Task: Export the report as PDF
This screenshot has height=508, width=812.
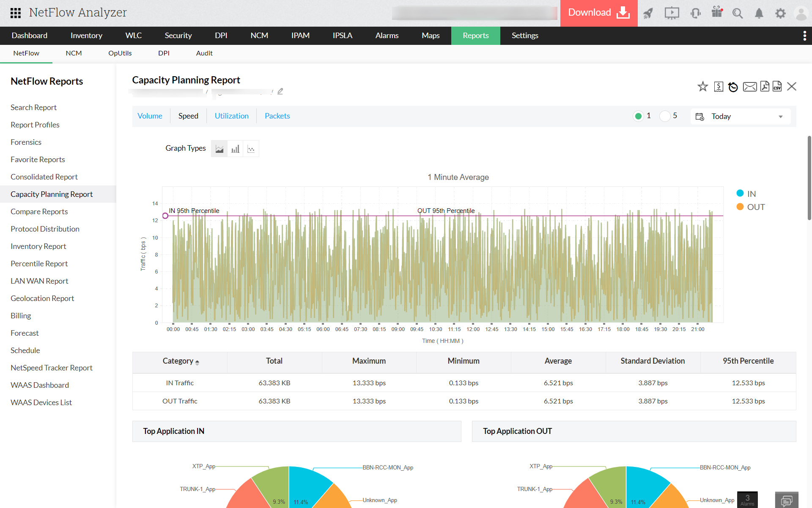Action: pyautogui.click(x=765, y=86)
